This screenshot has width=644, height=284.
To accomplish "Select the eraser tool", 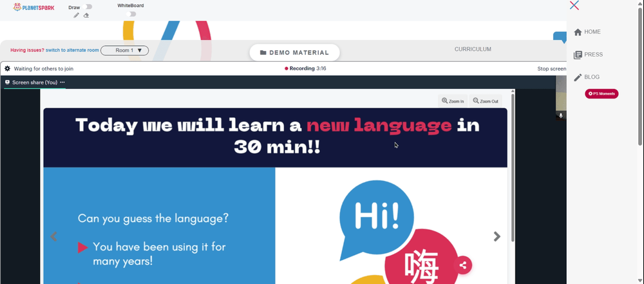I will point(86,15).
